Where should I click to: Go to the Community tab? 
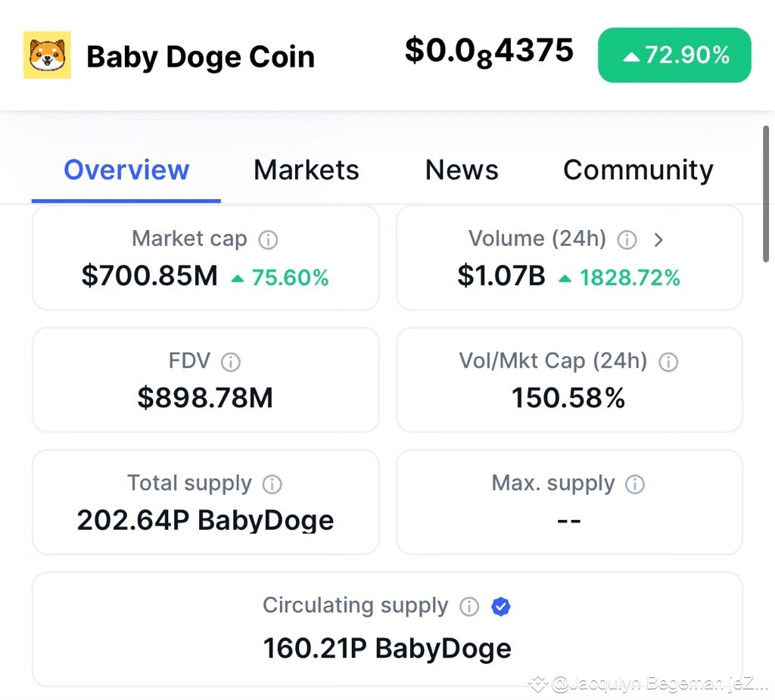[x=638, y=170]
